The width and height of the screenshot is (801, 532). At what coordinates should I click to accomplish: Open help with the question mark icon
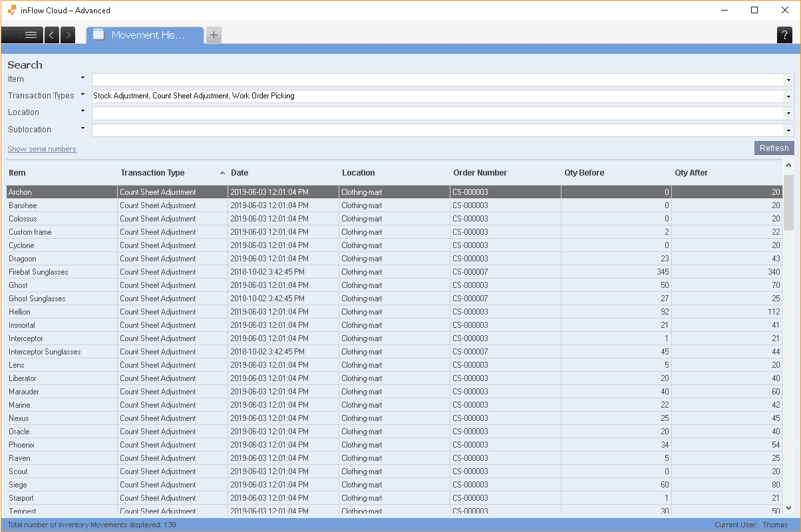click(785, 35)
